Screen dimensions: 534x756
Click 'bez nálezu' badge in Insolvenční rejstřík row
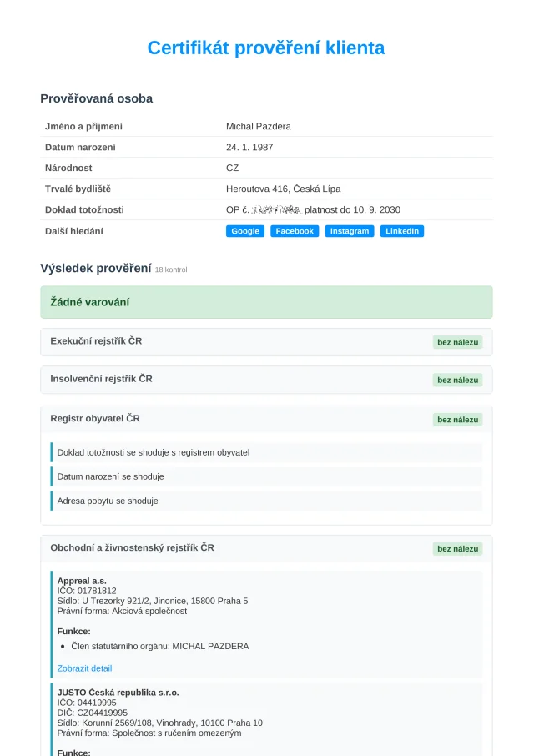[457, 380]
